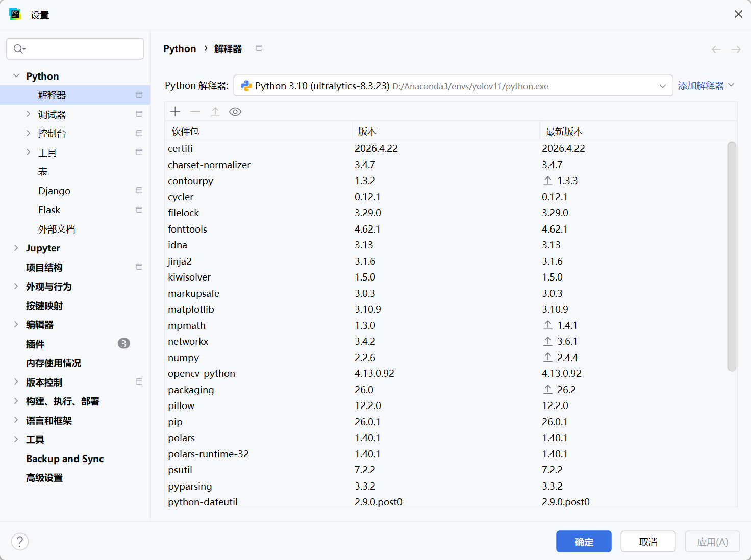
Task: Select the opencv-python package row
Action: pyautogui.click(x=446, y=373)
